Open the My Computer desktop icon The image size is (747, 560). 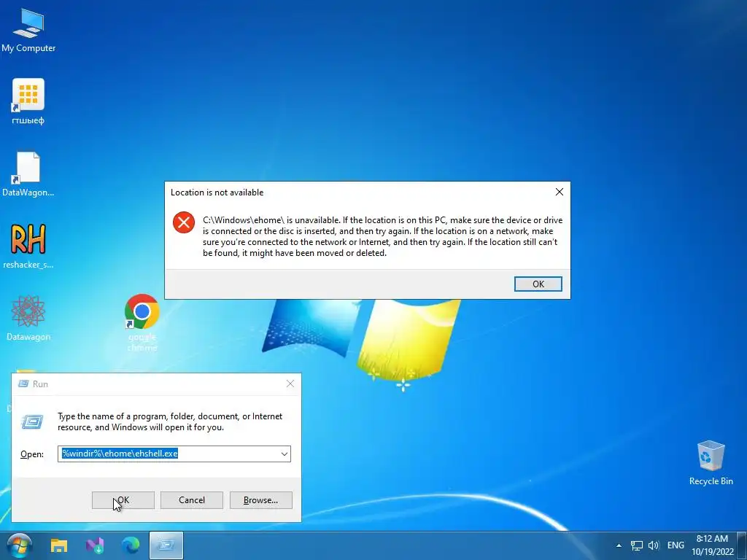coord(28,30)
